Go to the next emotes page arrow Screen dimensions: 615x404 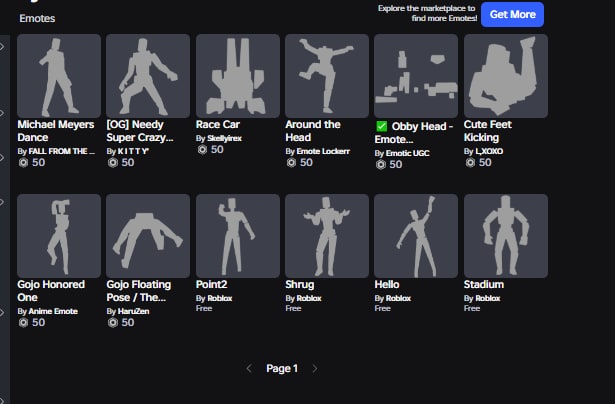(315, 368)
